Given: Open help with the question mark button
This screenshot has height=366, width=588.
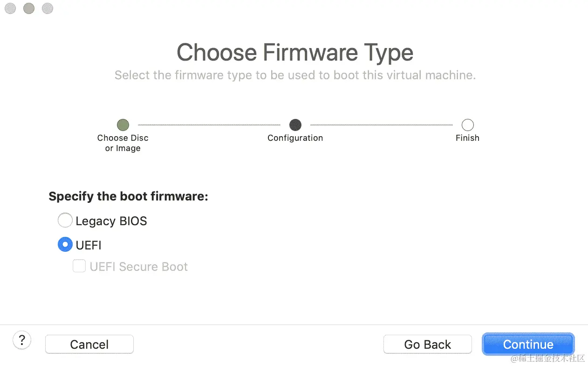Looking at the screenshot, I should tap(22, 340).
